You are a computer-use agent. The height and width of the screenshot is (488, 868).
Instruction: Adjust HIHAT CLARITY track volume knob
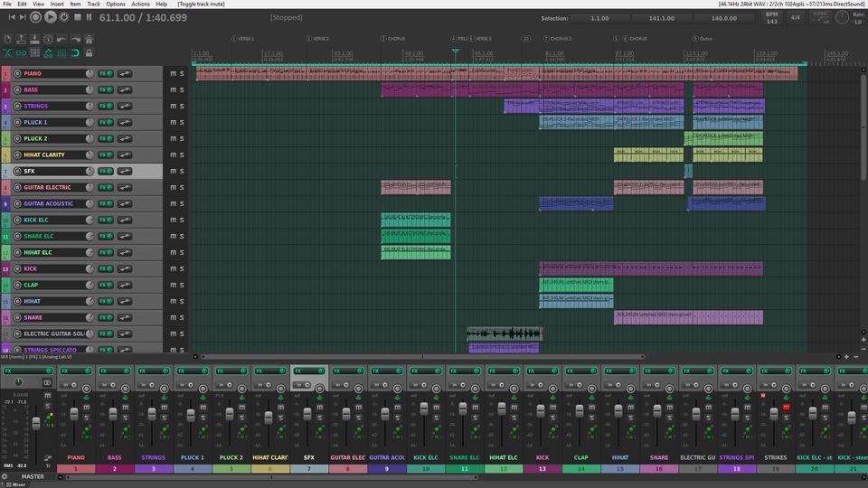point(90,155)
